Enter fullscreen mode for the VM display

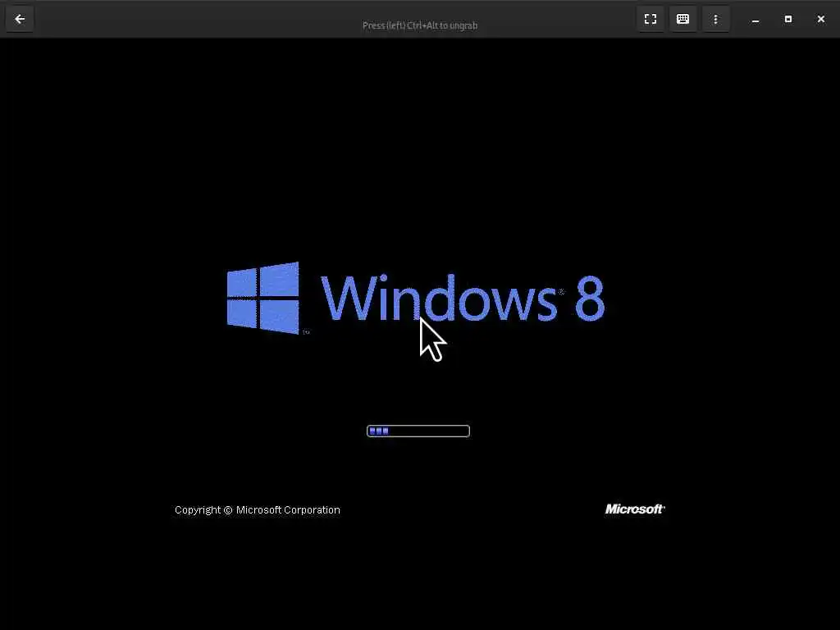point(651,20)
